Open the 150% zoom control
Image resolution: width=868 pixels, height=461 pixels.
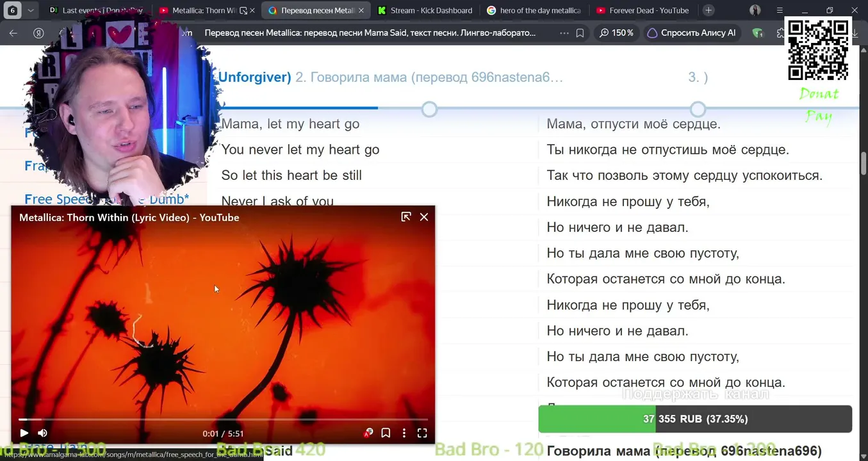coord(616,33)
